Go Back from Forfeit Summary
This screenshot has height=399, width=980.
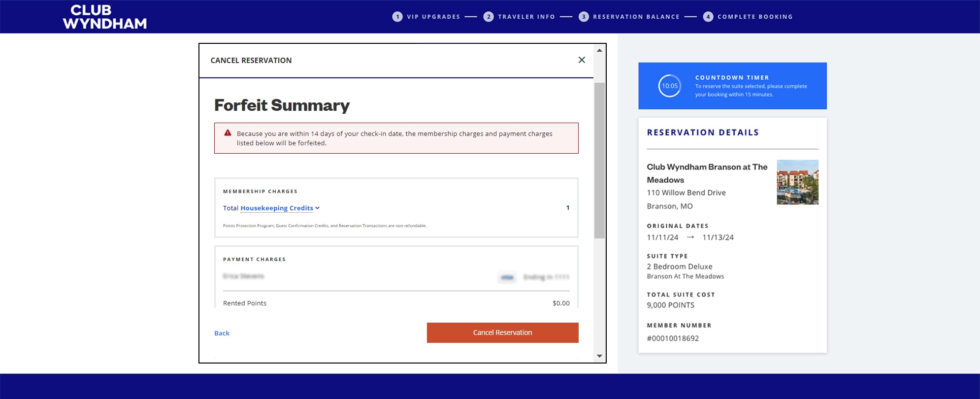(222, 333)
